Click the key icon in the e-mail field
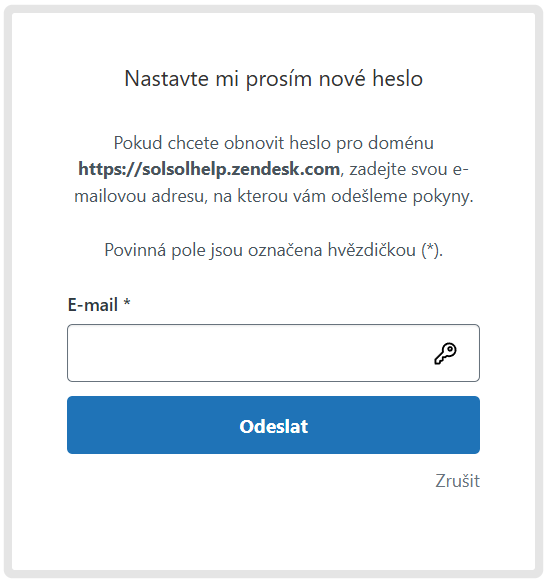The image size is (550, 582). pos(445,353)
